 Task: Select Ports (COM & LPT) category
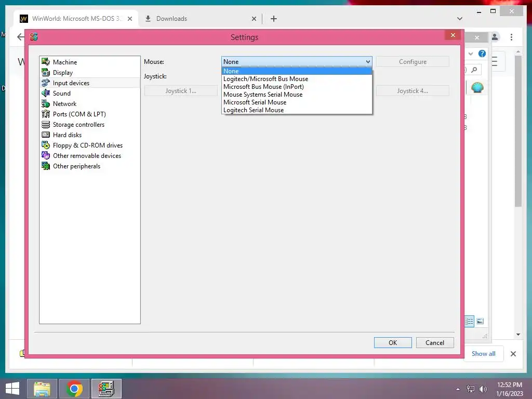[x=79, y=114]
